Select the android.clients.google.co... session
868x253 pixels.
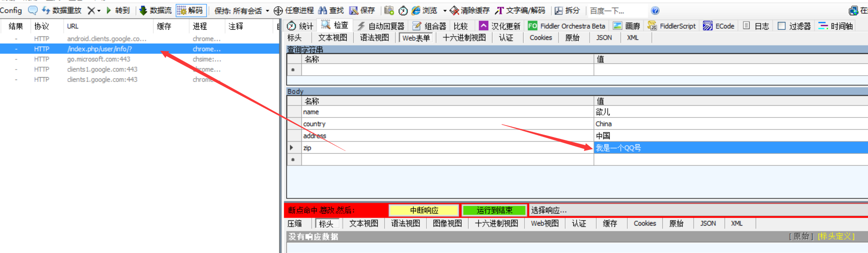click(139, 39)
